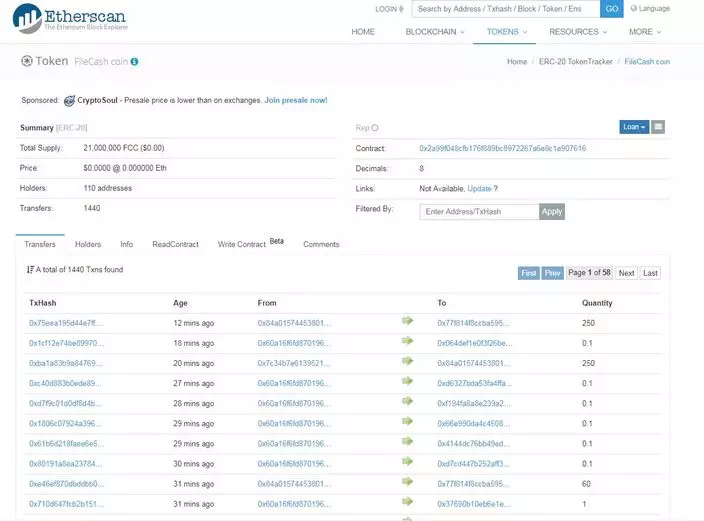This screenshot has width=704, height=521.
Task: Click the green arrow in the first transaction row
Action: tap(407, 322)
